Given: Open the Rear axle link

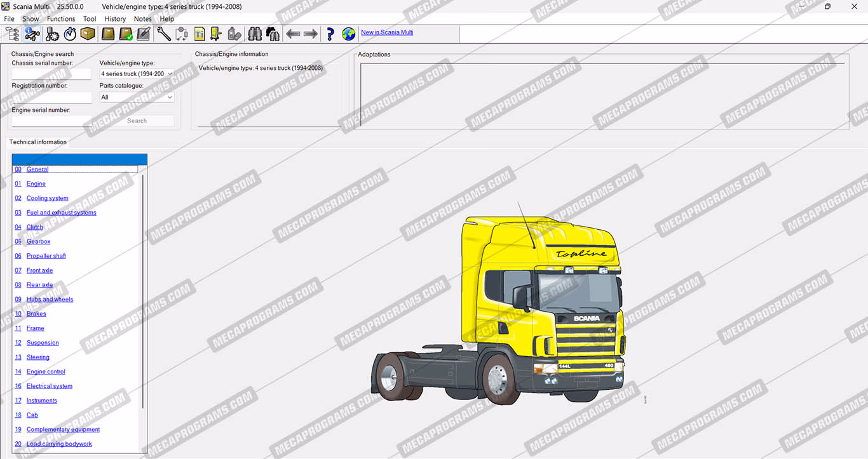Looking at the screenshot, I should (40, 285).
